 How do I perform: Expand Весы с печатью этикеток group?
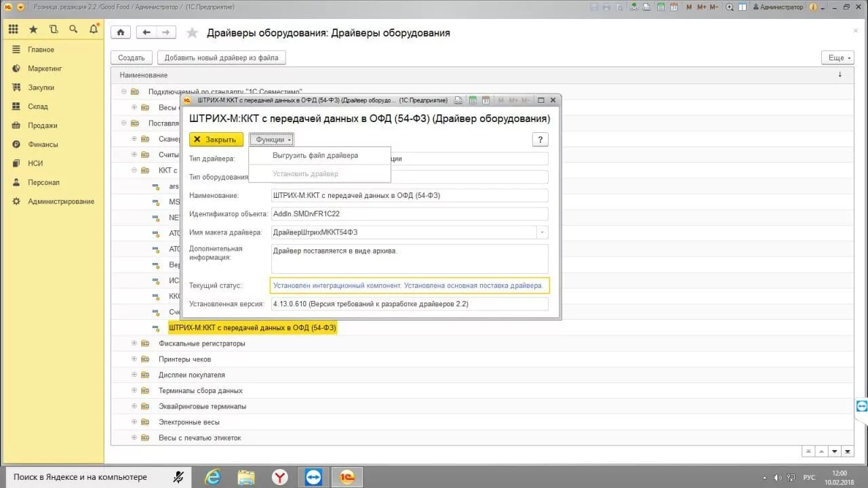click(134, 438)
